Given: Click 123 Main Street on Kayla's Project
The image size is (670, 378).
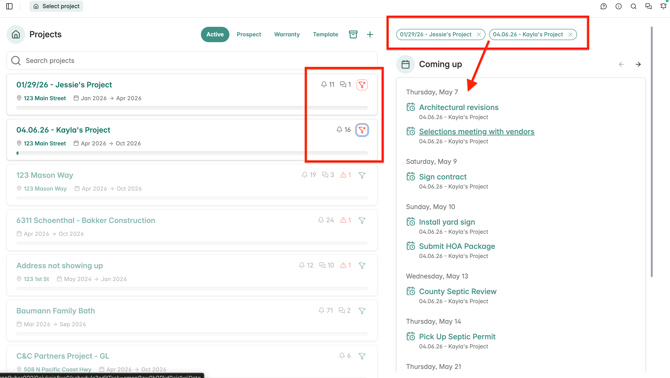Looking at the screenshot, I should click(45, 144).
